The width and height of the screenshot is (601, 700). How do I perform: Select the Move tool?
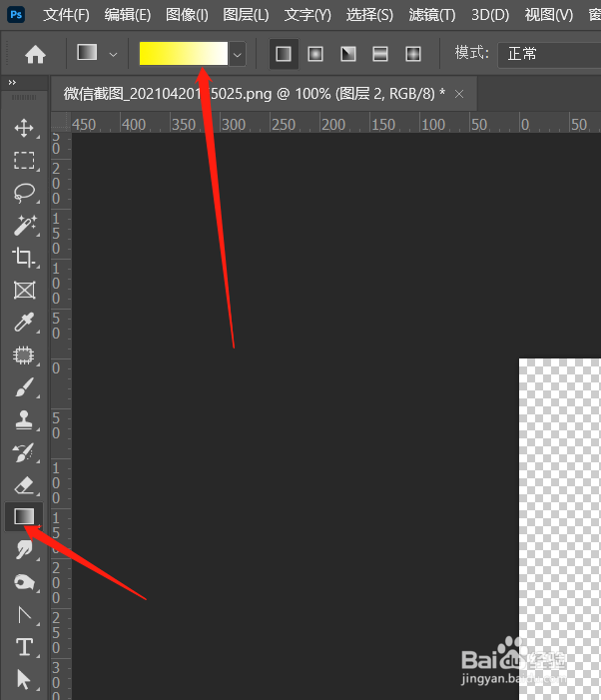pos(24,128)
